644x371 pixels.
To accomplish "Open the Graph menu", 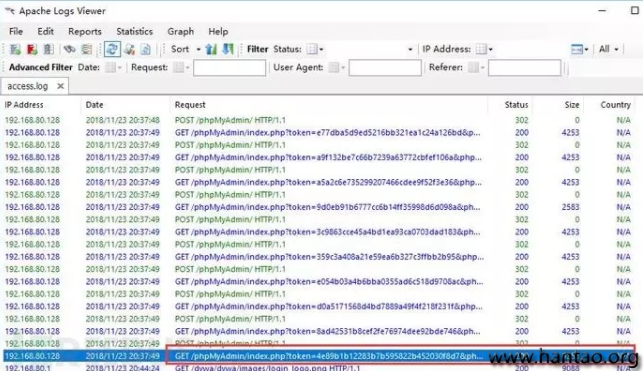I will click(180, 31).
